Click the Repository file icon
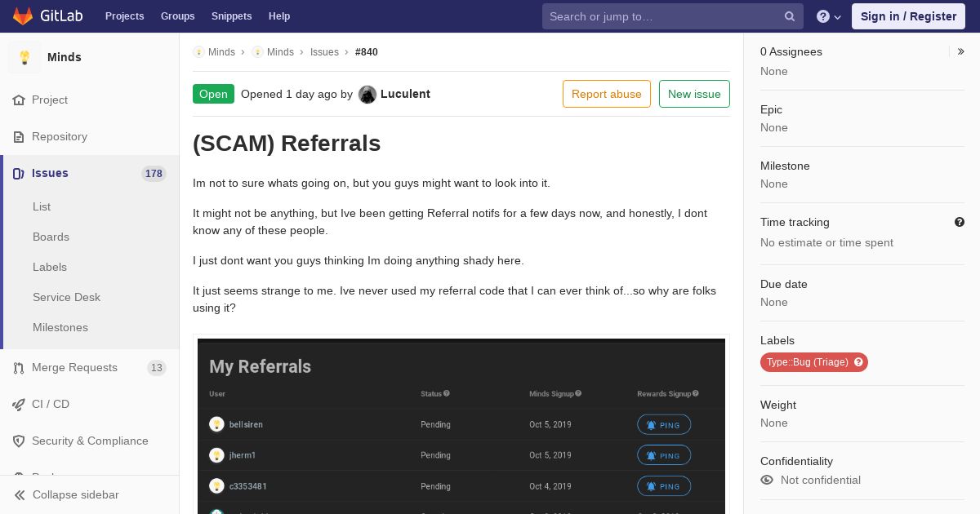The image size is (980, 514). 19,136
